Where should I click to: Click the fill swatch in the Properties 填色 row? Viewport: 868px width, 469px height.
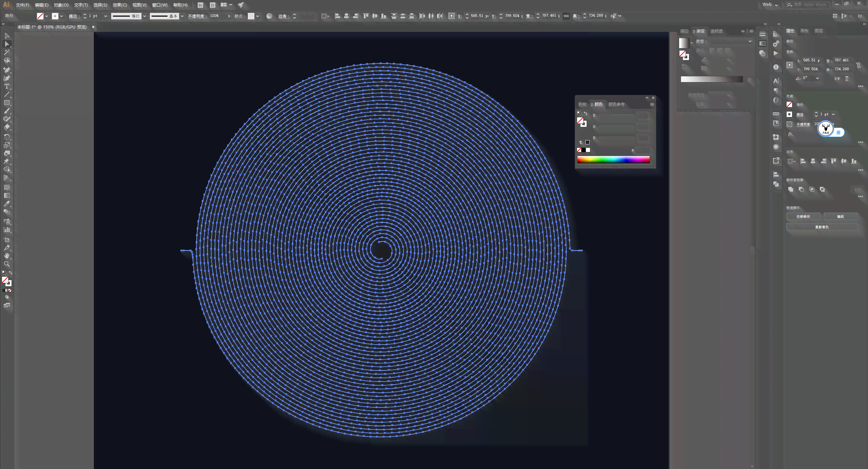tap(789, 105)
